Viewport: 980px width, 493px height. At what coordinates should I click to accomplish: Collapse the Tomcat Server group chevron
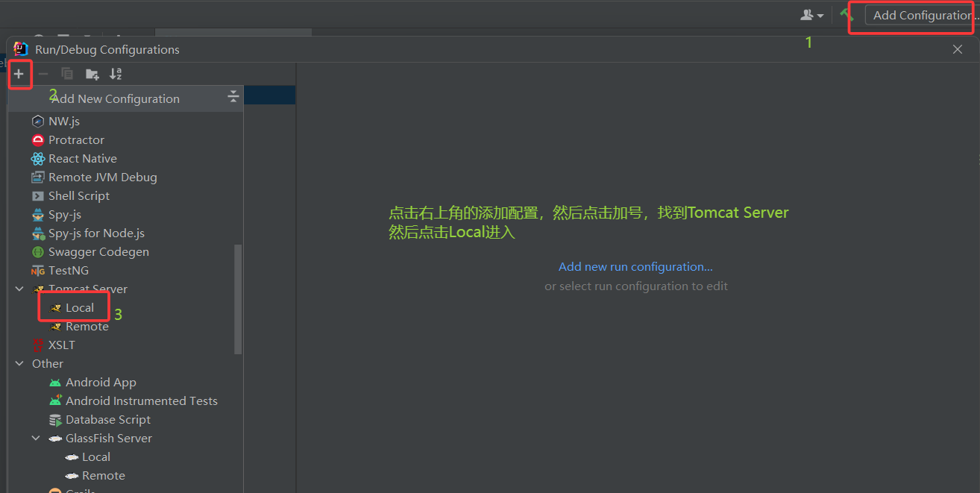19,289
